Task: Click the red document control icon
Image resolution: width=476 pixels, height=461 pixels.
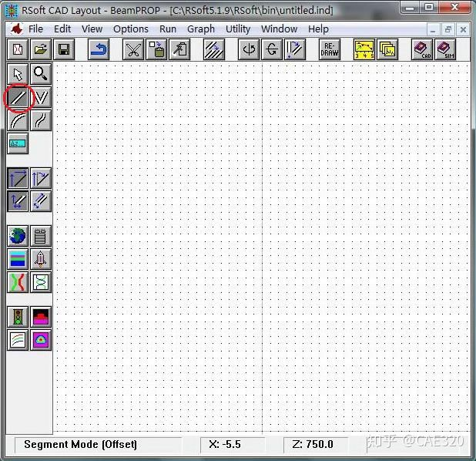Action: (x=16, y=29)
